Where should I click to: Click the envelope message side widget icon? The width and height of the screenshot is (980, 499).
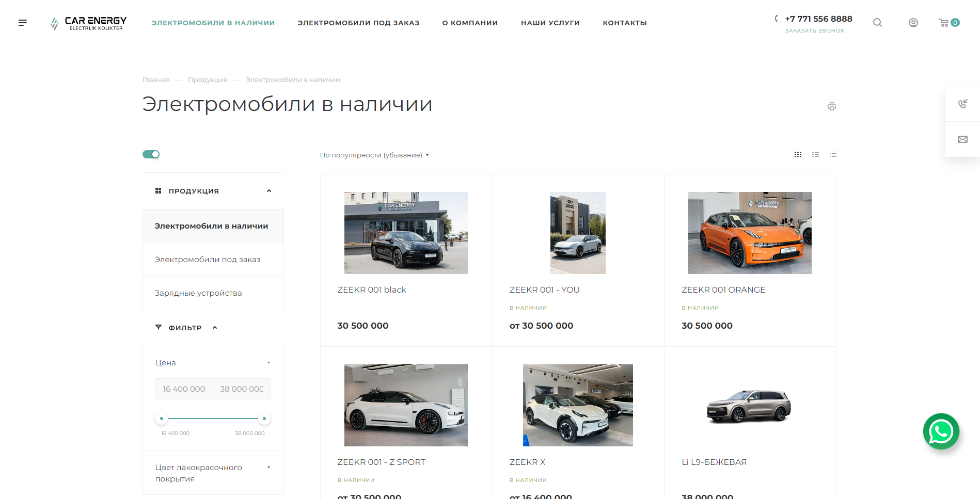tap(962, 139)
